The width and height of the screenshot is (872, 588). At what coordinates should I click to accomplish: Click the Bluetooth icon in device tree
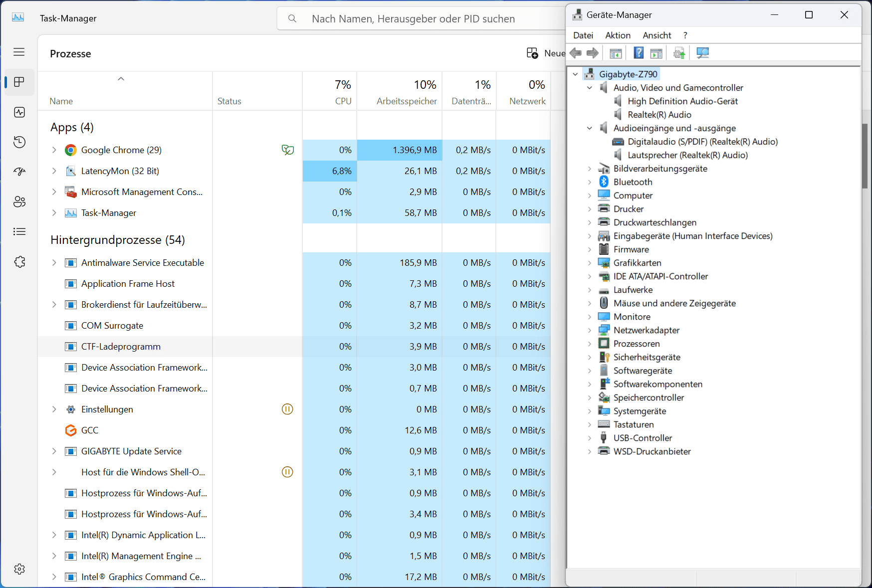[604, 182]
